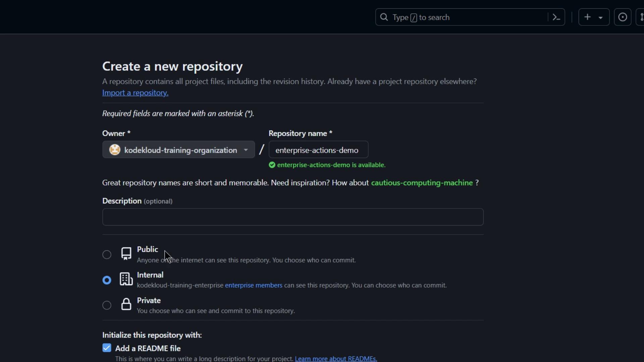Click the Internal organization building icon
This screenshot has height=362, width=644.
coord(126,279)
